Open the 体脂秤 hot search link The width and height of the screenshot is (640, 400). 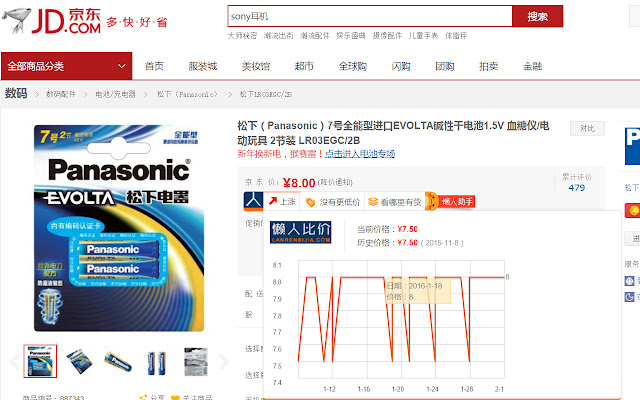pos(456,36)
